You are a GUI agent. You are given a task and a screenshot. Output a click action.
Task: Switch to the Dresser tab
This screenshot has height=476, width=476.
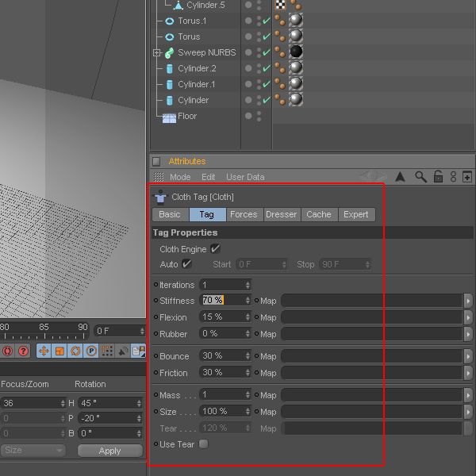tap(282, 215)
